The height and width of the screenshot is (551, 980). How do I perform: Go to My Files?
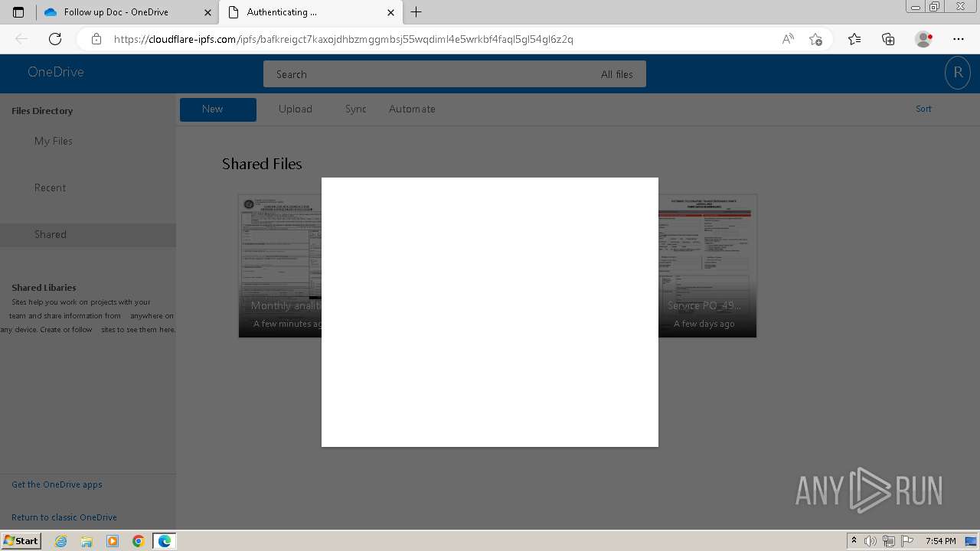click(54, 141)
